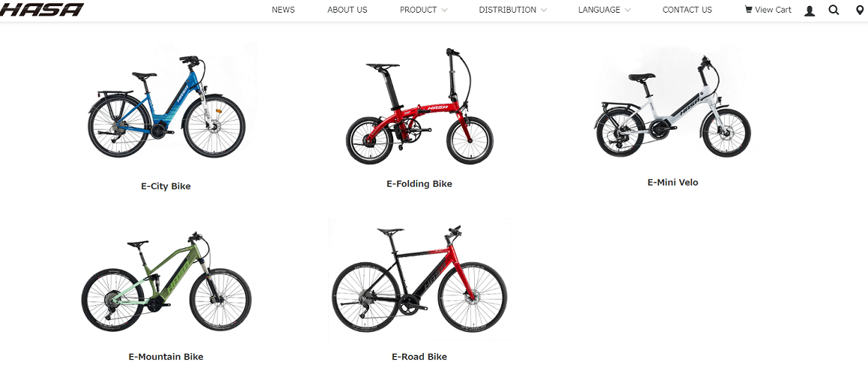Choose the green mountain bike image
The width and height of the screenshot is (868, 392).
[166, 282]
